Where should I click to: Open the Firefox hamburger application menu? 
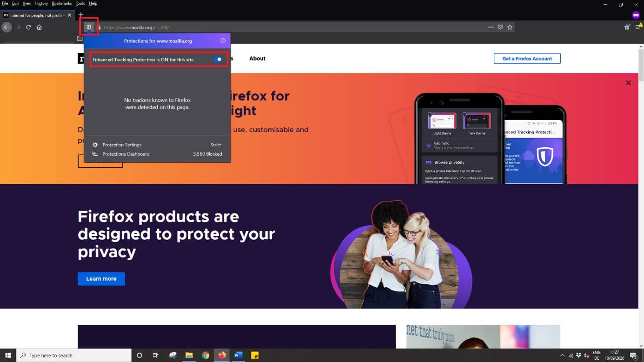coord(638,27)
